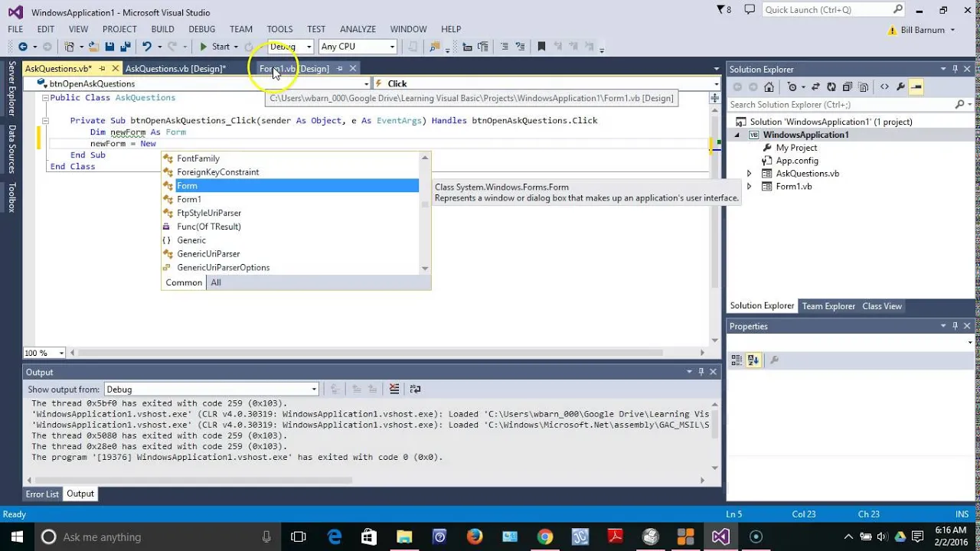
Task: Toggle Show All Files in Solution Explorer
Action: tap(861, 86)
